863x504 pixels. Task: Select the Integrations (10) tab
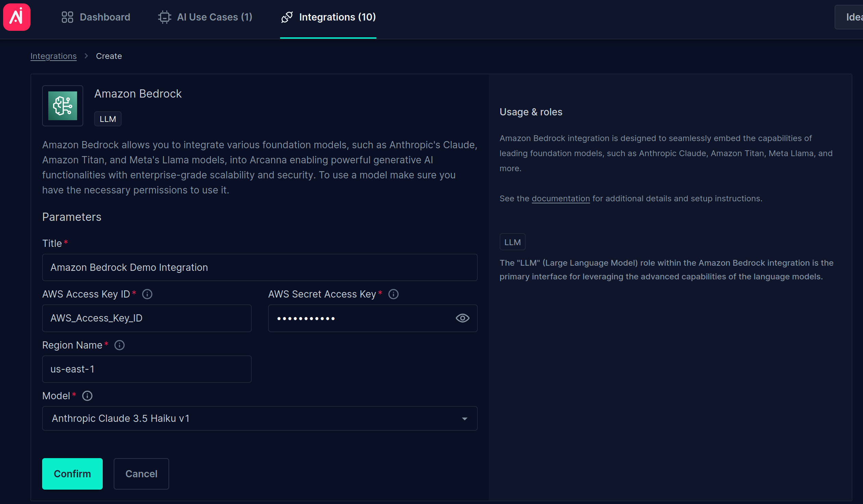tap(328, 17)
